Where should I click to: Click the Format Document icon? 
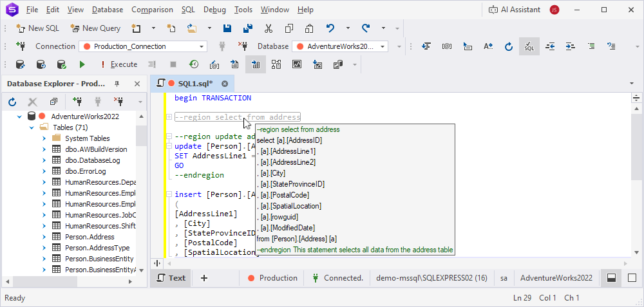click(x=426, y=46)
